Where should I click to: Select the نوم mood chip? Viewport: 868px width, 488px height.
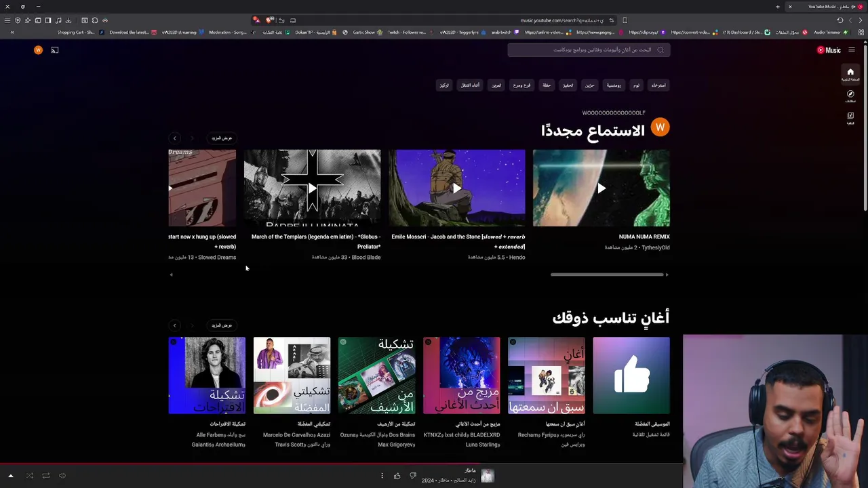click(636, 85)
